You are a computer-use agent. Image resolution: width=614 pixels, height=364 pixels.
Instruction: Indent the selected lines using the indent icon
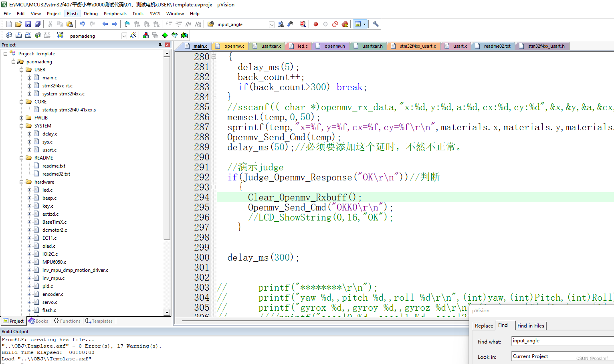click(169, 24)
